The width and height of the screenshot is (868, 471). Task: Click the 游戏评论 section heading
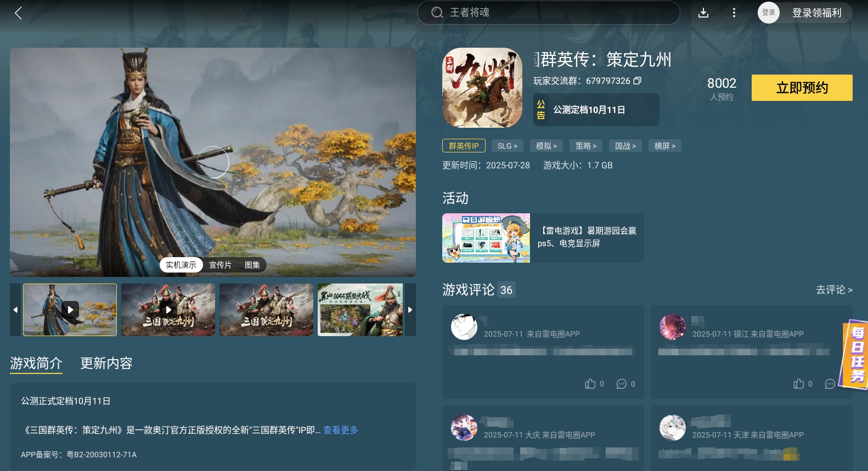pyautogui.click(x=469, y=290)
